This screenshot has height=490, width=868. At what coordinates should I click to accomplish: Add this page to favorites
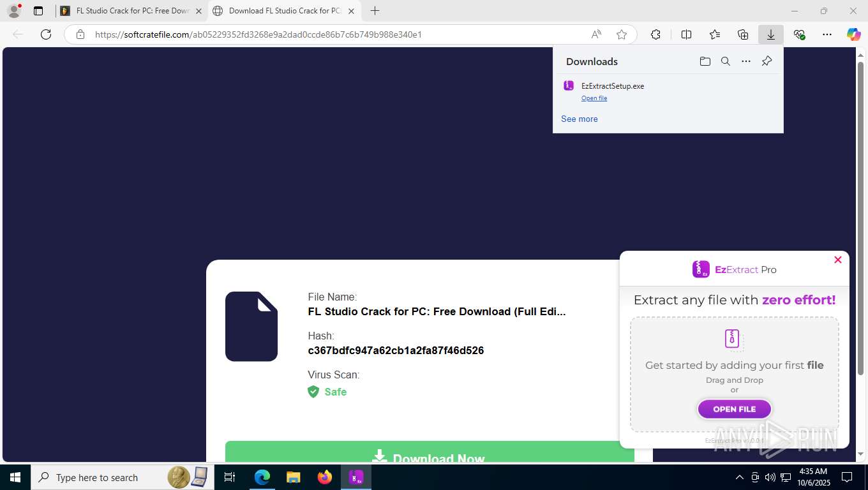coord(621,34)
